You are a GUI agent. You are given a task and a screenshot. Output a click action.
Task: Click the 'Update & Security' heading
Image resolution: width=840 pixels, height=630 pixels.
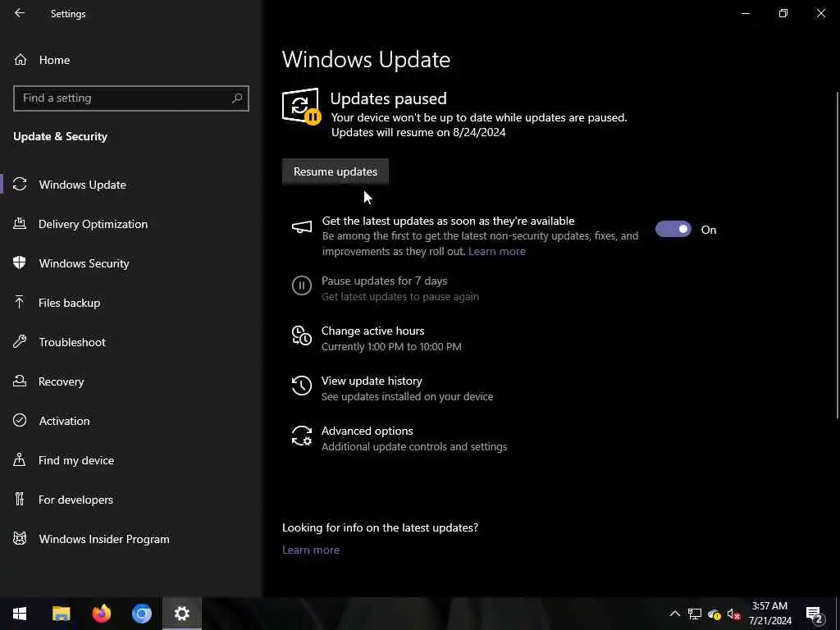[x=61, y=137]
